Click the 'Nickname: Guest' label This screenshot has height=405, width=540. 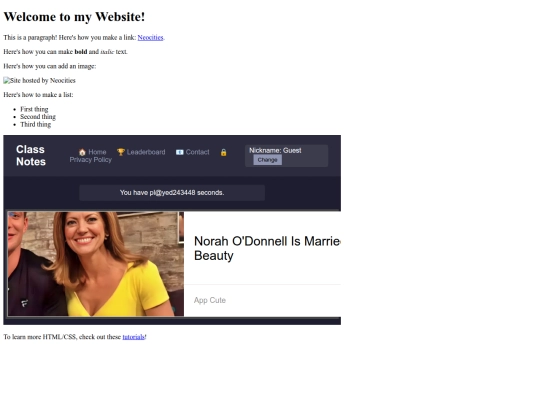[x=275, y=150]
